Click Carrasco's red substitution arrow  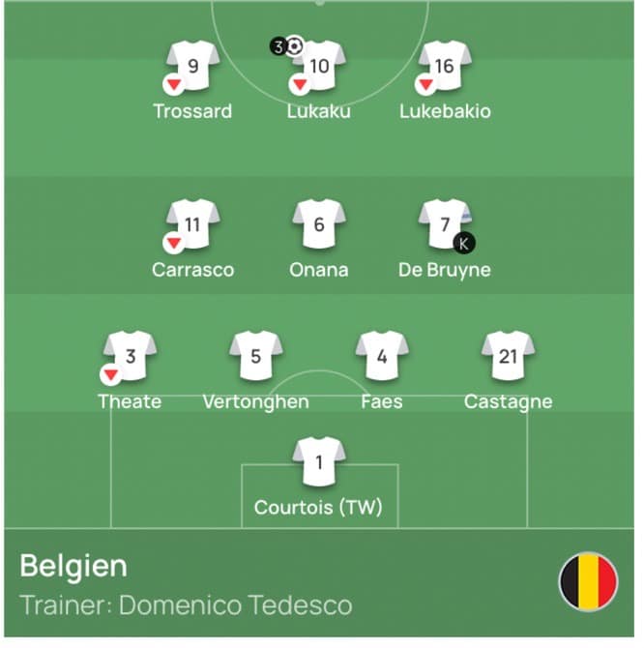coord(174,243)
